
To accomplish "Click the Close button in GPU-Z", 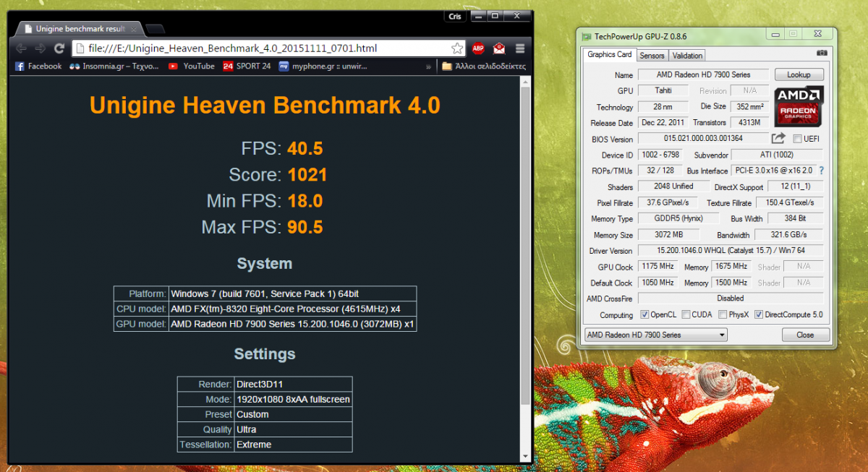I will tap(805, 335).
